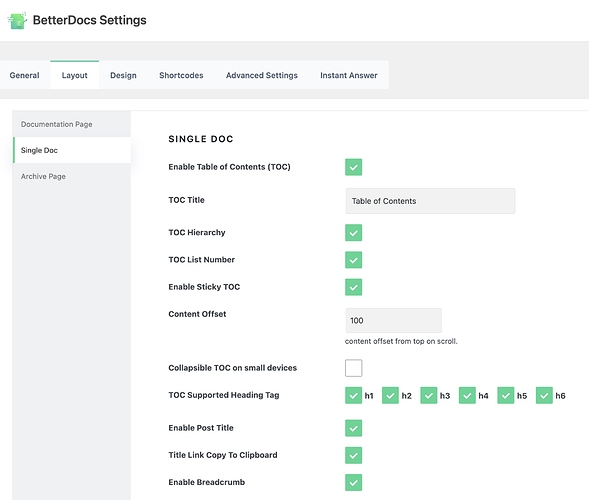Uncheck the h6 heading tag
This screenshot has width=589, height=500.
(544, 396)
